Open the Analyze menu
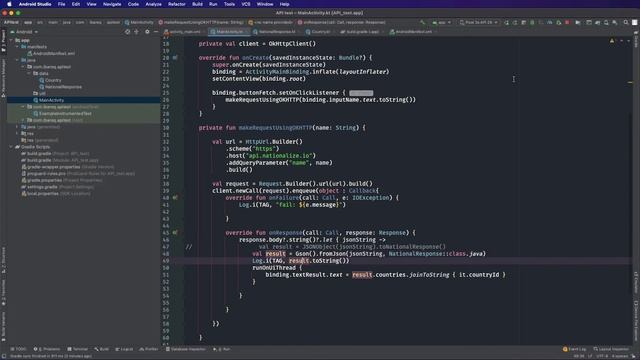Screen dimensions: 640x360 pos(153,4)
